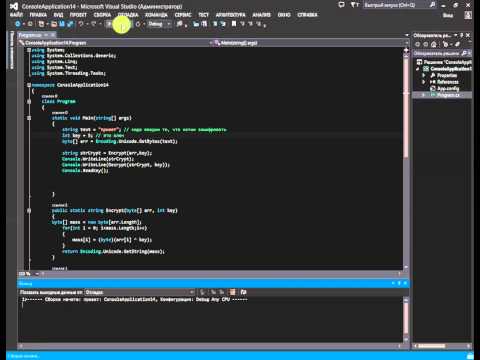The width and height of the screenshot is (480, 360).
Task: Click the uncomment selection toolbar icon
Action: point(223,24)
